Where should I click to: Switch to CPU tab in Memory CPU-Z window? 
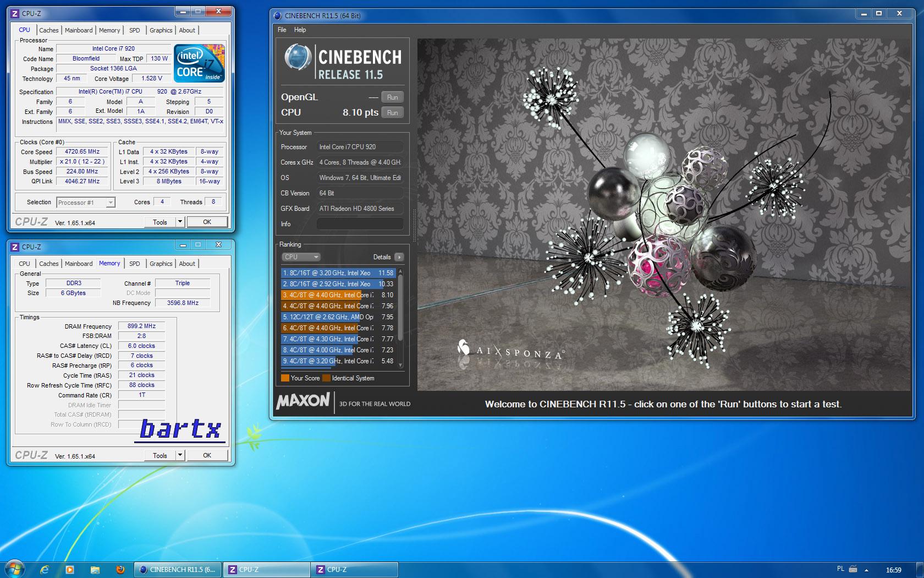pyautogui.click(x=24, y=264)
